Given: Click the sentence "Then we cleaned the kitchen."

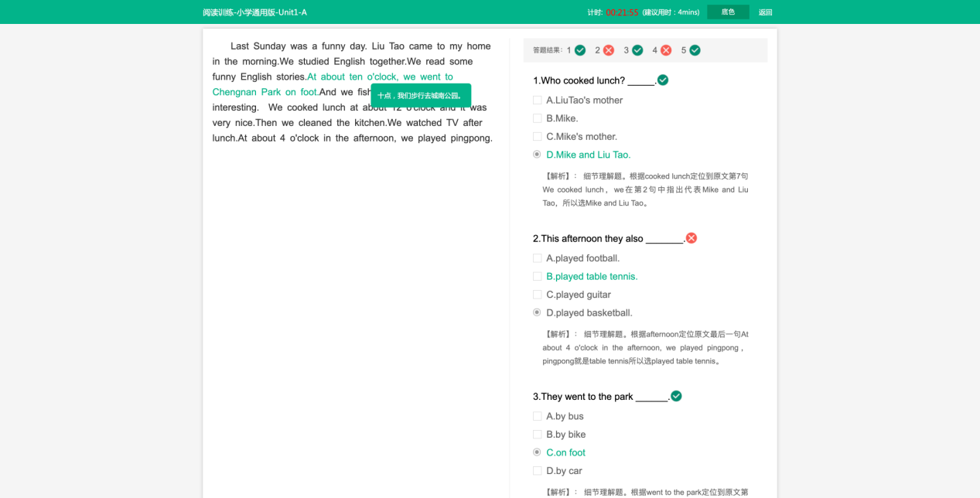Looking at the screenshot, I should coord(321,122).
